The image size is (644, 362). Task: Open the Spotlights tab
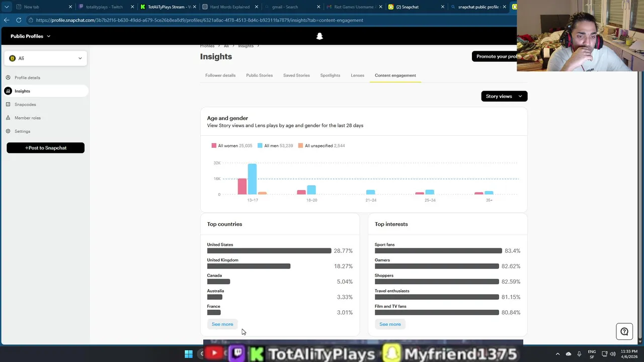click(330, 75)
